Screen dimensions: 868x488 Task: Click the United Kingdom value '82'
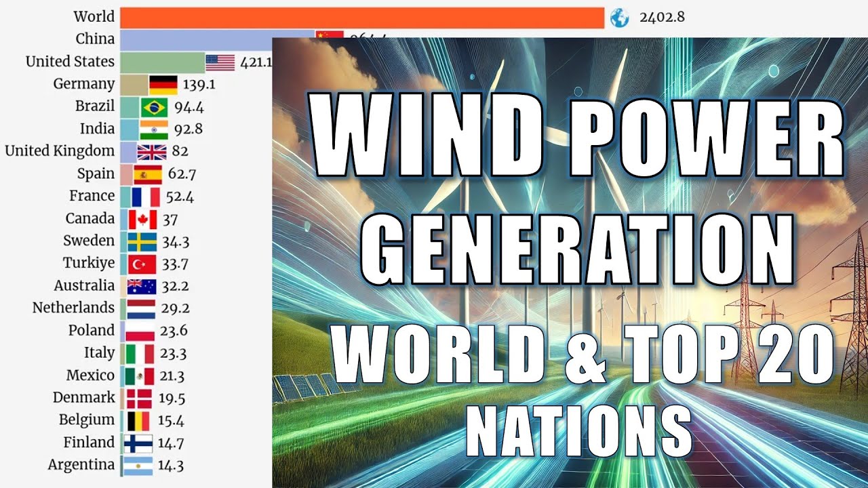pyautogui.click(x=180, y=152)
